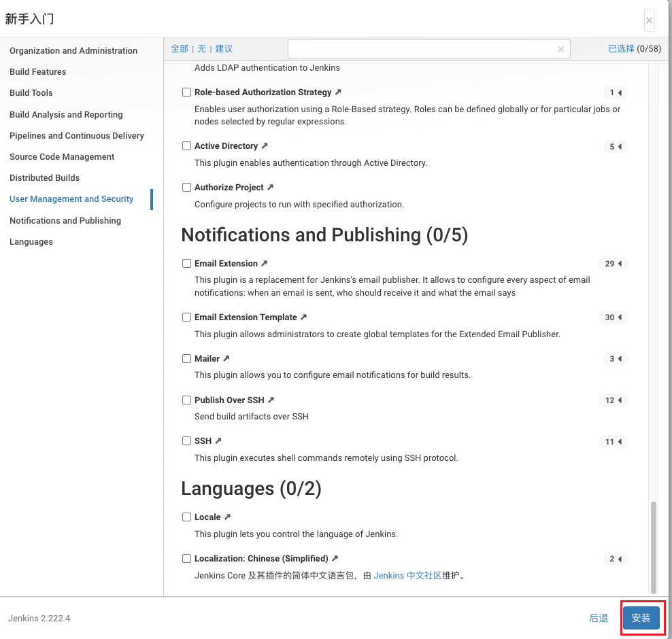Screen dimensions: 672x639
Task: Select User Management and Security category
Action: tap(71, 198)
